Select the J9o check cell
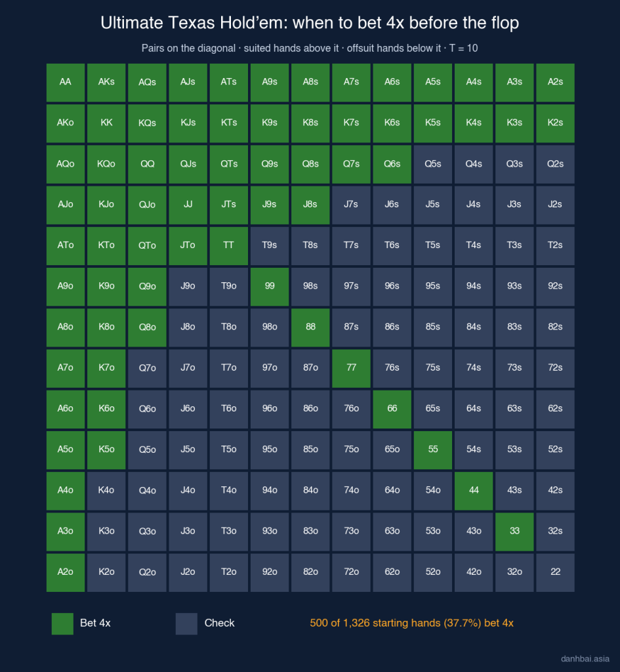Viewport: 620px width, 672px height. 188,287
